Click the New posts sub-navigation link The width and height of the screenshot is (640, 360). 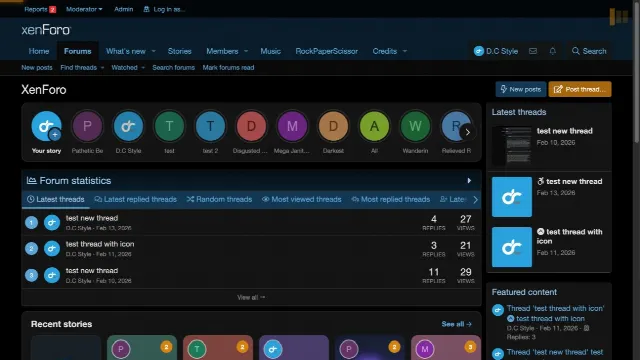point(37,68)
